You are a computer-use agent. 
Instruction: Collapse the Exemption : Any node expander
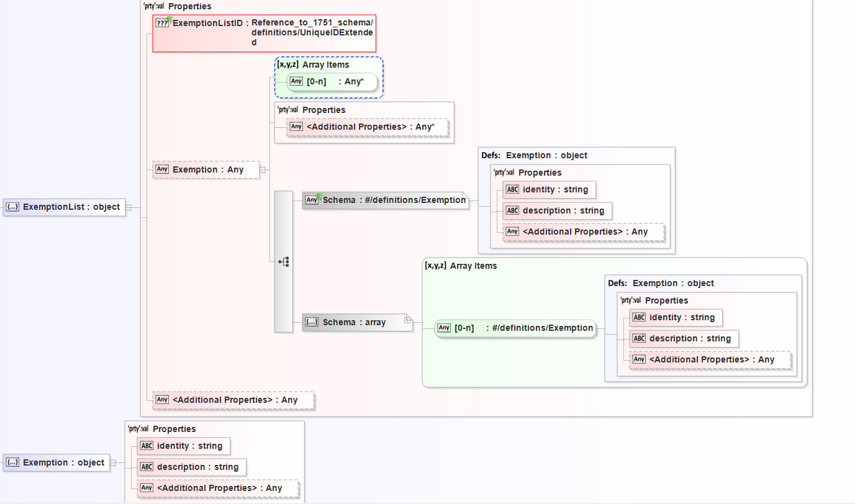tap(262, 169)
